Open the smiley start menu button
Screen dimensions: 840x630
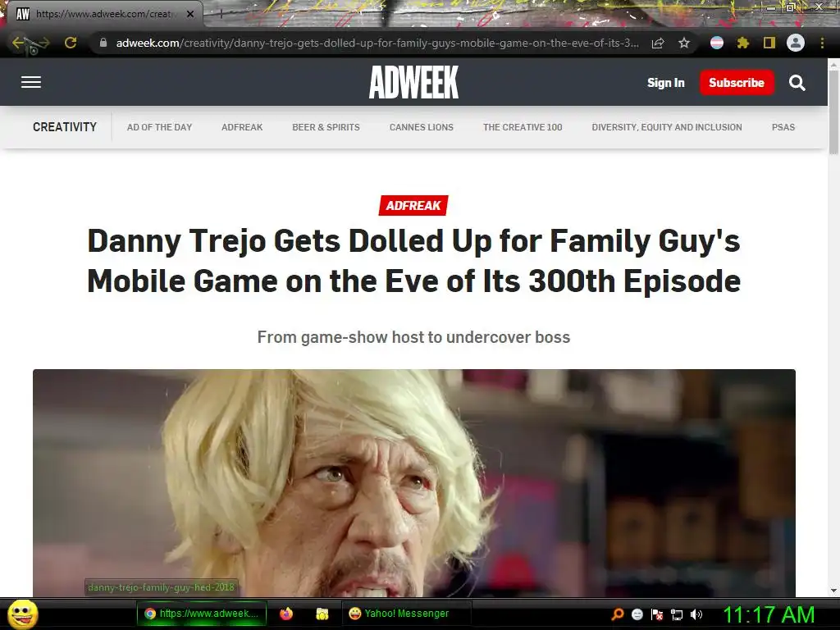point(23,614)
